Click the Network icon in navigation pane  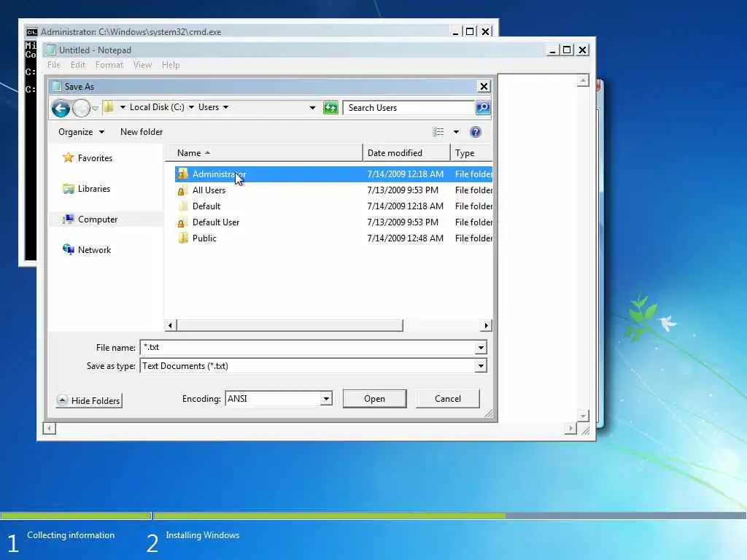click(x=68, y=249)
